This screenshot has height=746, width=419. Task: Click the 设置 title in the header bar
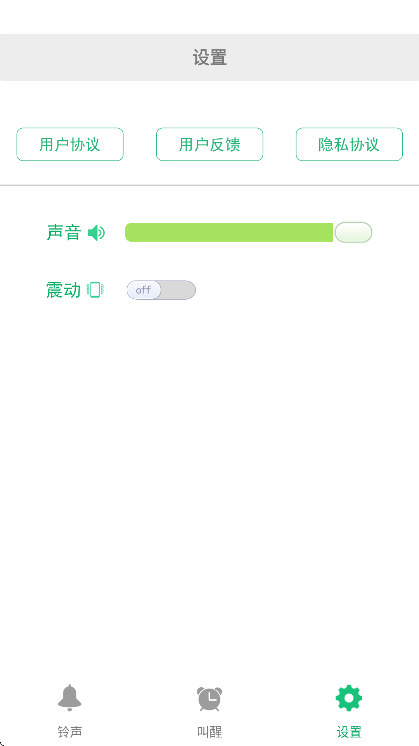(x=210, y=58)
